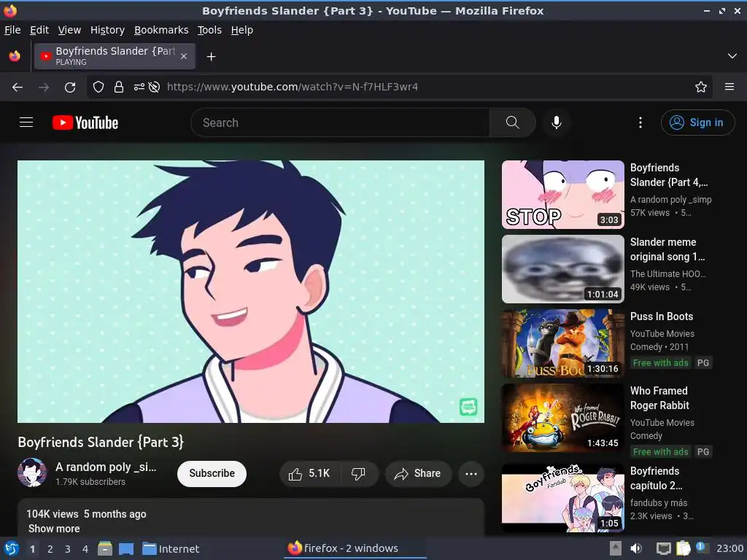Switch to workspace 3 in the taskbar
The width and height of the screenshot is (747, 560).
coord(68,549)
